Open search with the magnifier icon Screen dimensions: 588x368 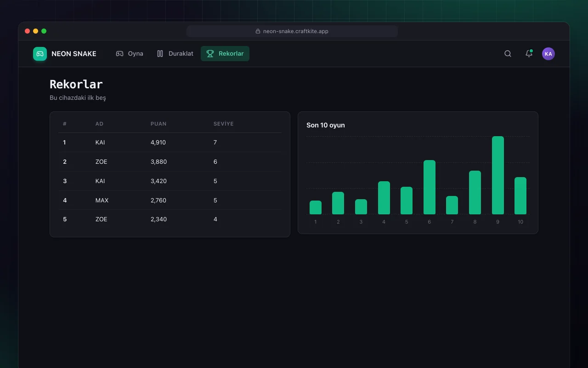[x=508, y=54]
